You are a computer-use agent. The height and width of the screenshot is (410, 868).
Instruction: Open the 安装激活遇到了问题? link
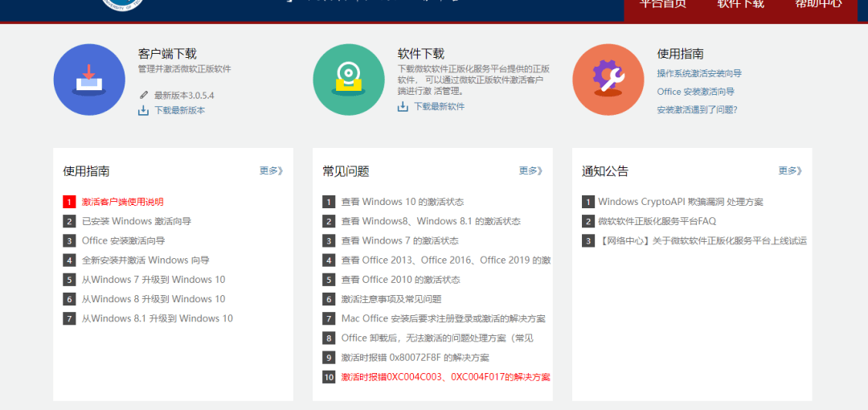coord(697,109)
